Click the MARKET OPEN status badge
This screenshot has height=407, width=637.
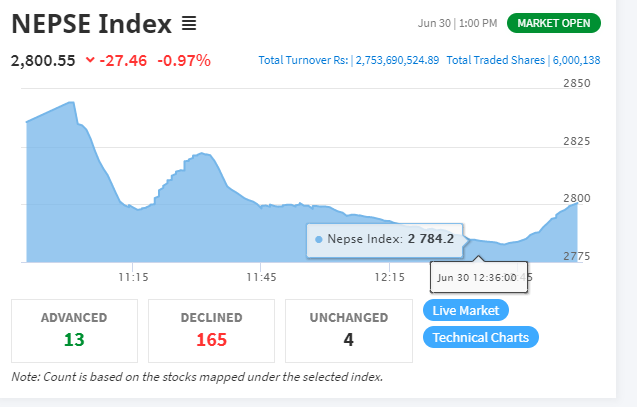click(x=554, y=23)
